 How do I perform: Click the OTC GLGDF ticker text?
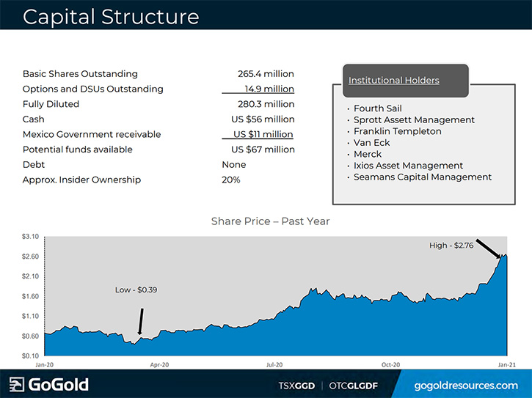coord(353,386)
